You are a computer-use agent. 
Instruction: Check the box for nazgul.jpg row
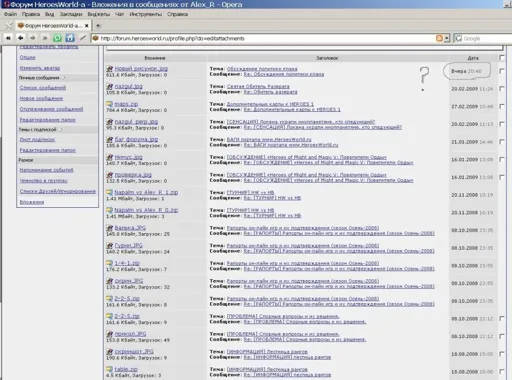(x=502, y=89)
